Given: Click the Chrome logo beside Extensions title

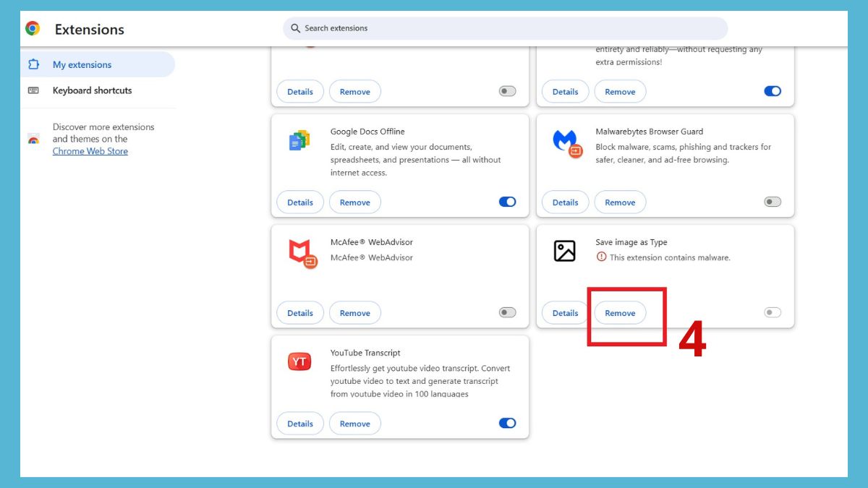Looking at the screenshot, I should (x=33, y=29).
